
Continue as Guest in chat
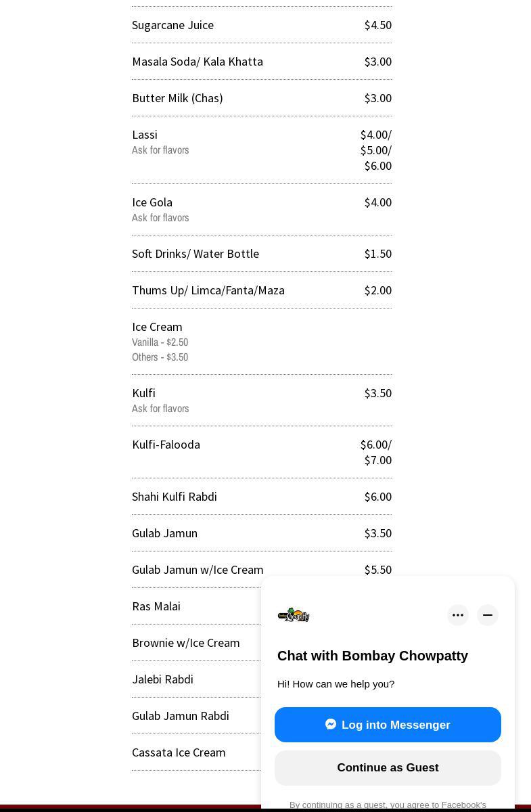point(388,767)
